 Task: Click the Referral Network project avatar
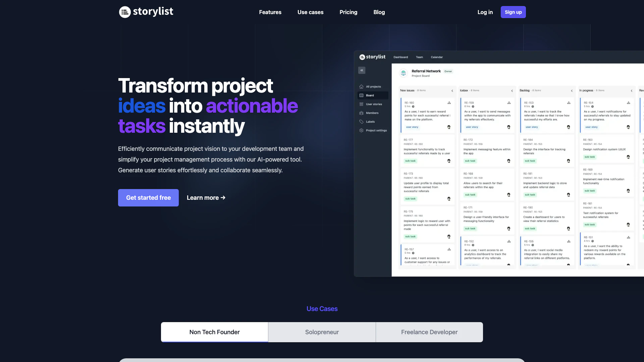point(404,73)
